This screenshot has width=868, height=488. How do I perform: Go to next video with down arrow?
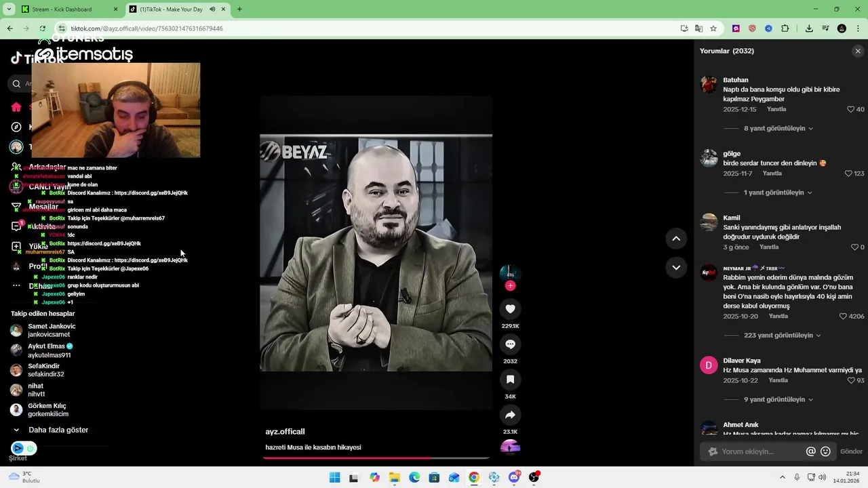point(676,268)
